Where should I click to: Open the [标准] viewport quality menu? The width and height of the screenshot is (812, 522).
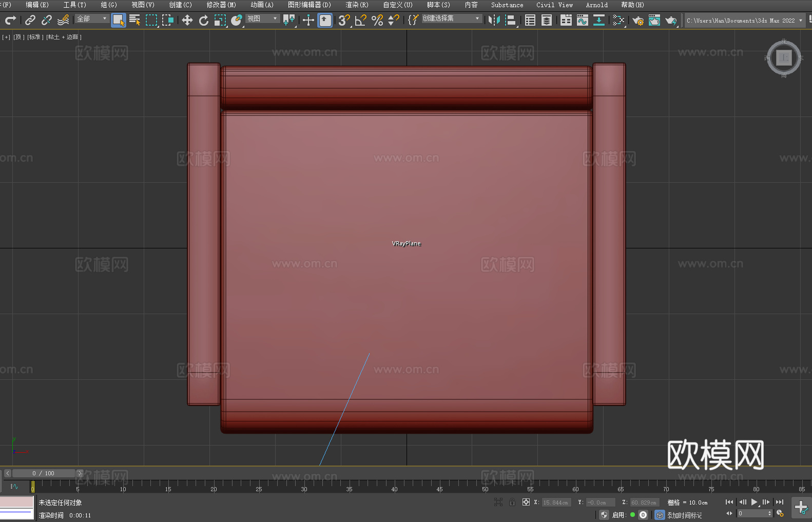coord(34,37)
